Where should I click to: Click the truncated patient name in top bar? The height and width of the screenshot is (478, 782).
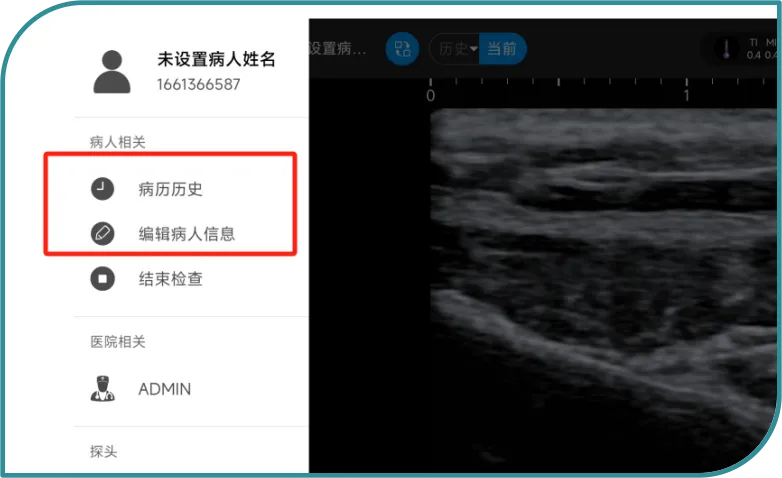tap(338, 49)
